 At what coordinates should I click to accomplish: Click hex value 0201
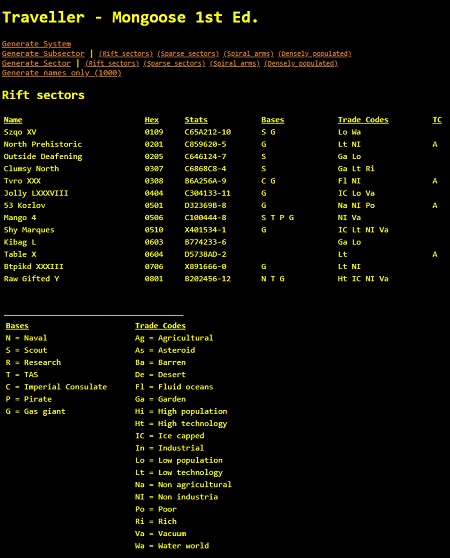pos(154,144)
